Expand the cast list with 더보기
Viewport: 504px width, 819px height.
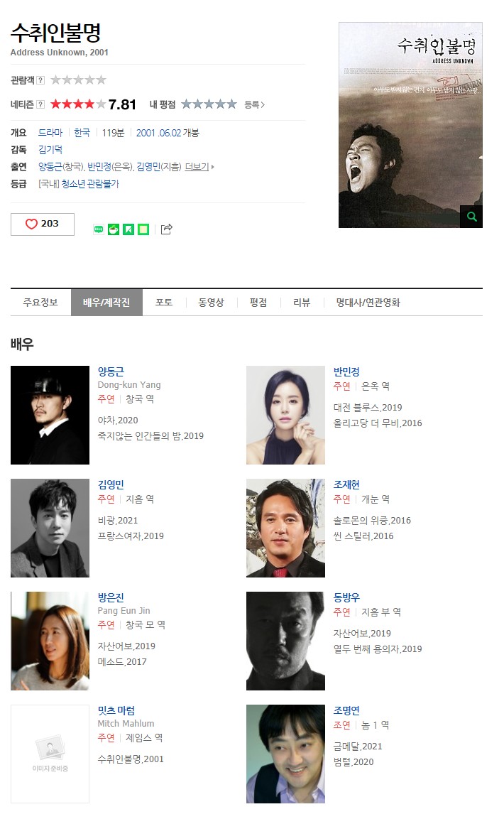pos(199,167)
